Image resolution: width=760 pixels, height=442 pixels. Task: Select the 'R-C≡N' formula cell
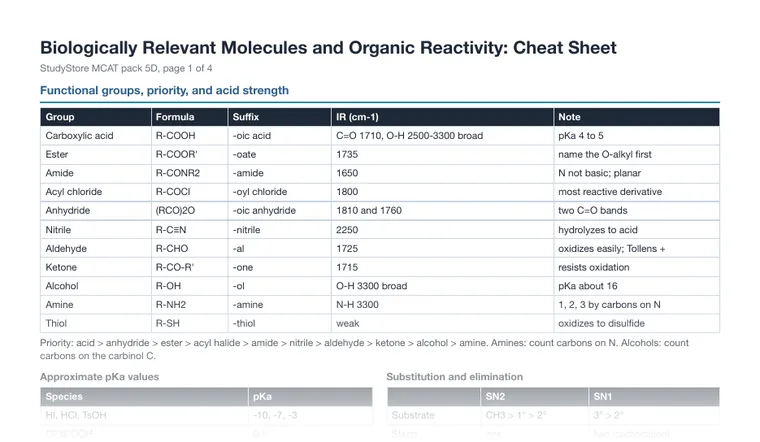tap(190, 230)
